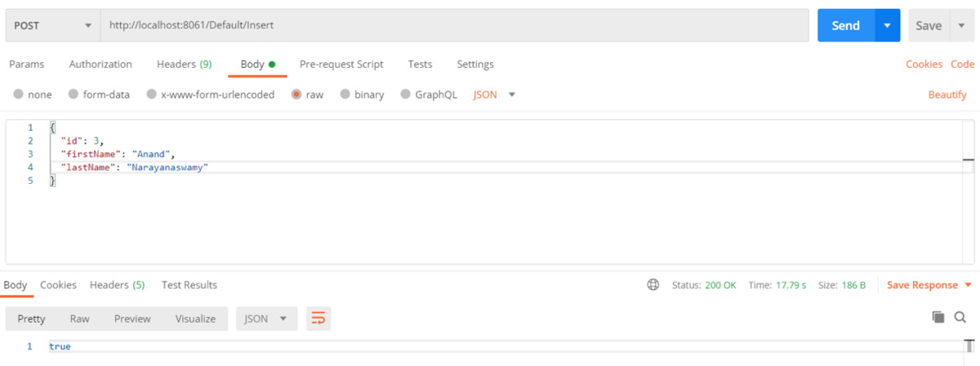Click the wrap lines icon in response toolbar

tap(318, 319)
